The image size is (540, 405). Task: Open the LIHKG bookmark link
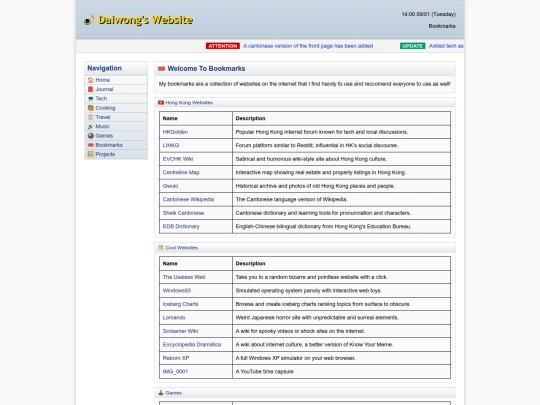coord(171,145)
